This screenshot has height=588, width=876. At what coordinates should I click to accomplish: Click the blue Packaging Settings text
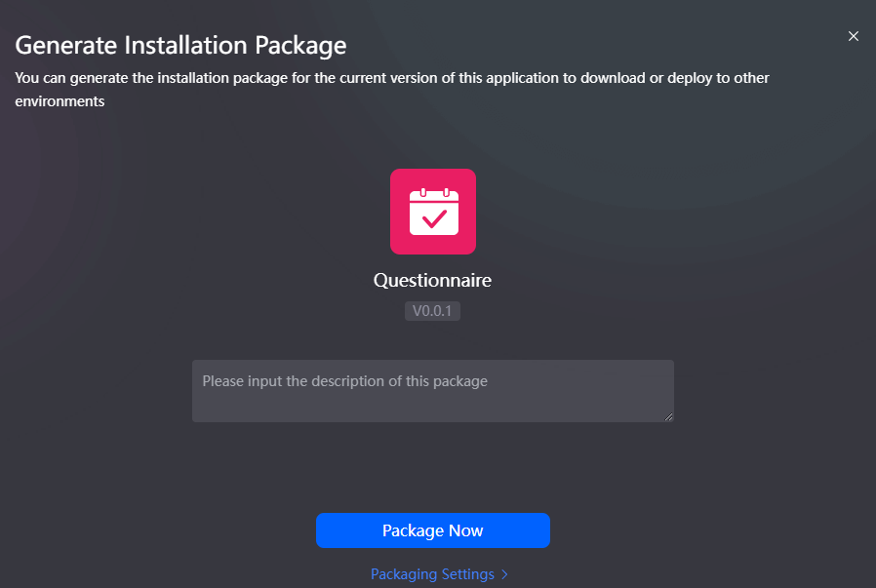click(x=432, y=574)
